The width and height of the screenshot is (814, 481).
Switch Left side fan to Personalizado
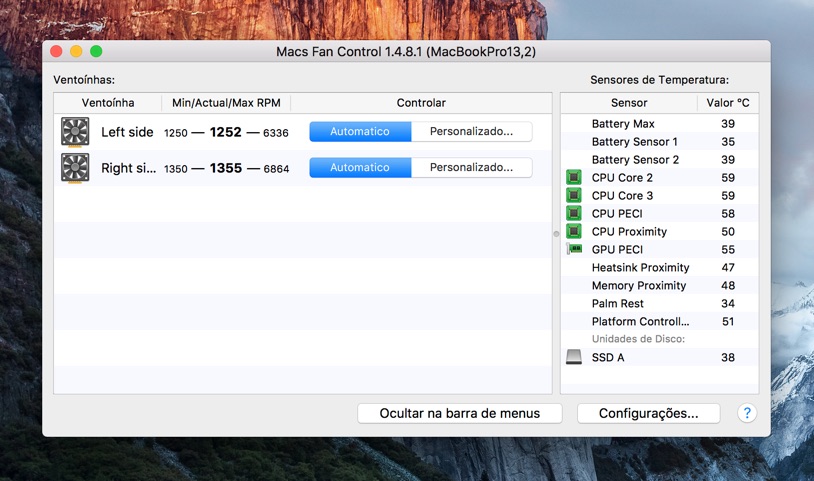pyautogui.click(x=471, y=132)
